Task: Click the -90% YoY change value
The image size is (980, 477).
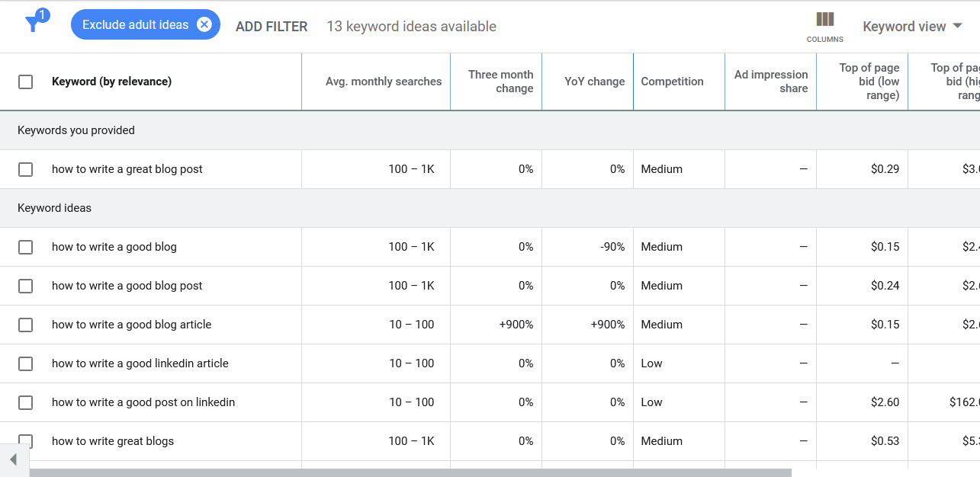Action: [x=612, y=247]
